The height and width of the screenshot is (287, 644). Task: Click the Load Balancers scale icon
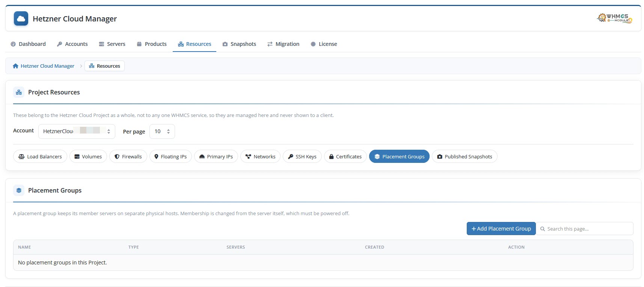[21, 156]
